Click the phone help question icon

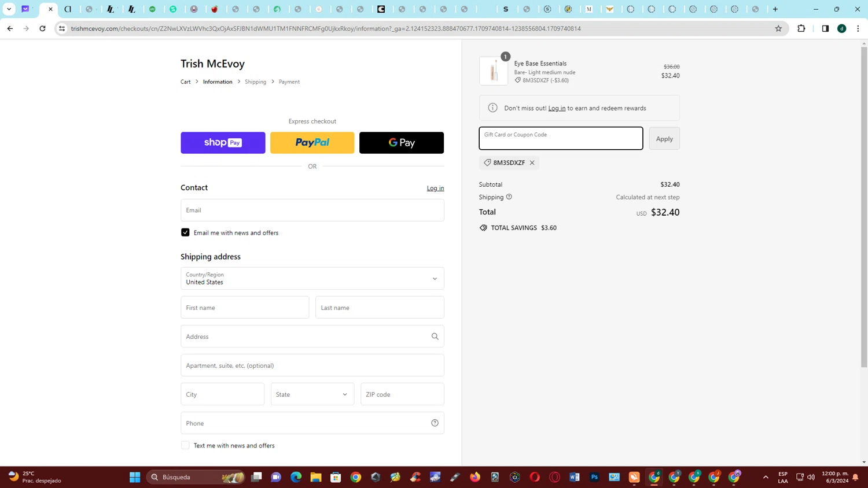(x=435, y=423)
